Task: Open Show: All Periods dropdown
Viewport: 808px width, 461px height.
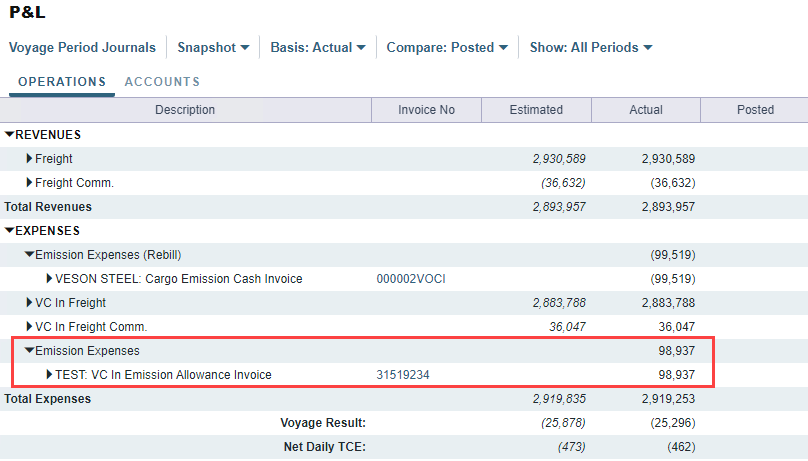Action: [590, 48]
